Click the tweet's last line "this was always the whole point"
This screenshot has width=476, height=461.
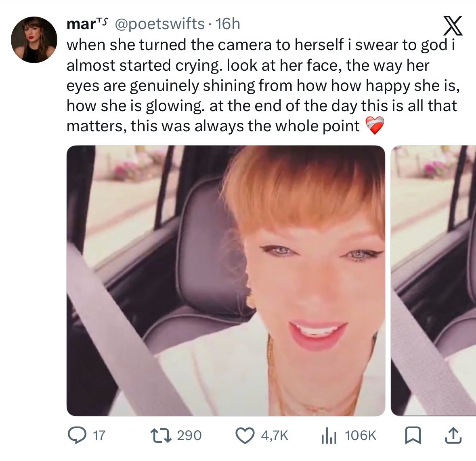pyautogui.click(x=245, y=126)
